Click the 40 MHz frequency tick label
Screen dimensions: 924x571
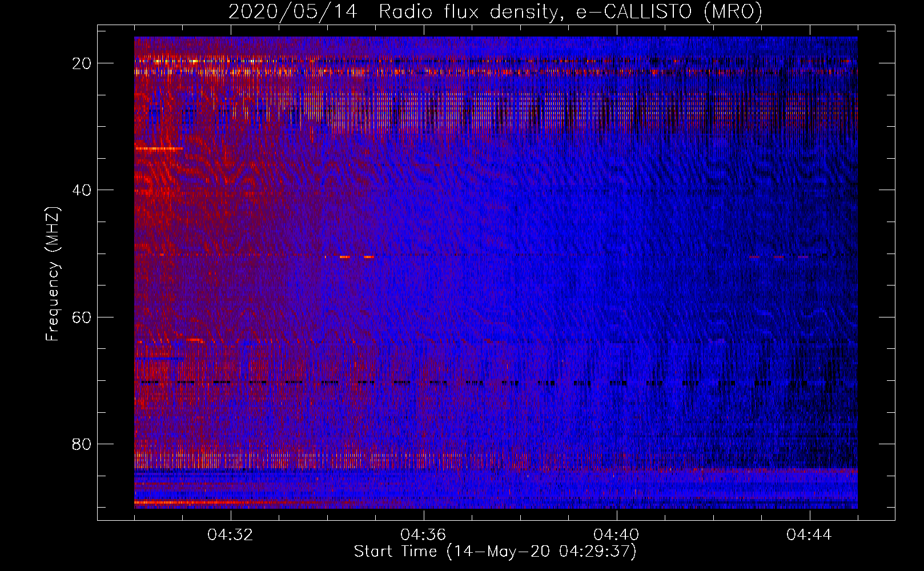tap(82, 190)
